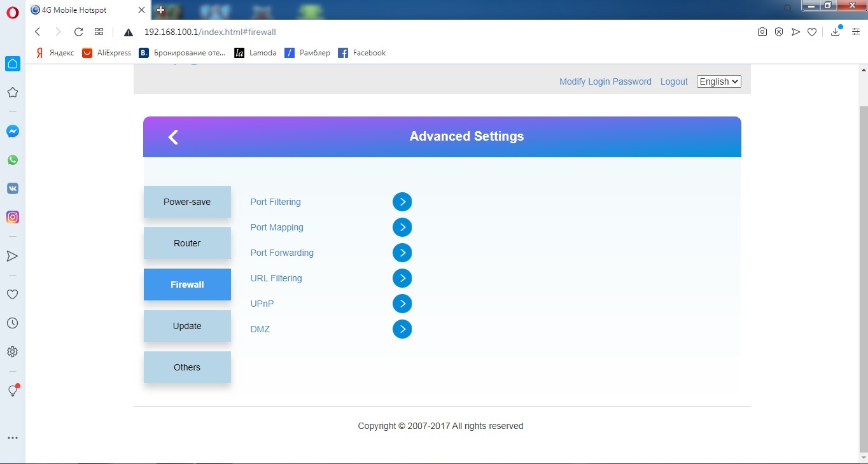
Task: Click Modify Login Password link
Action: pyautogui.click(x=605, y=81)
